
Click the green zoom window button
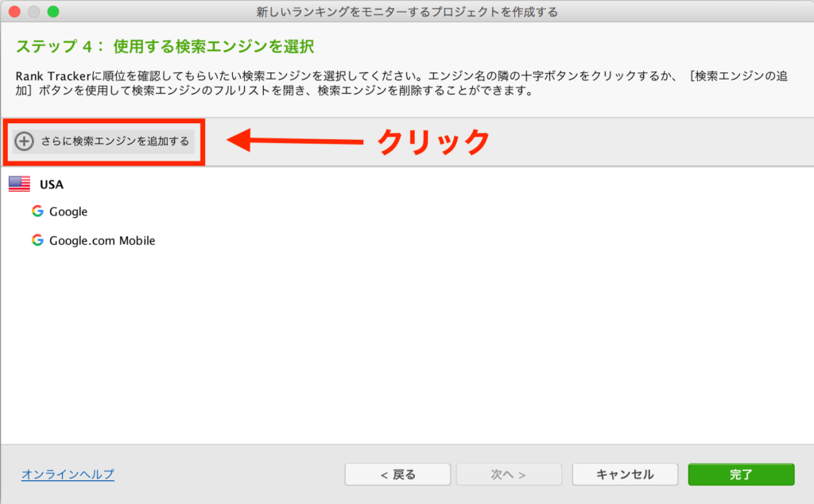pyautogui.click(x=53, y=11)
